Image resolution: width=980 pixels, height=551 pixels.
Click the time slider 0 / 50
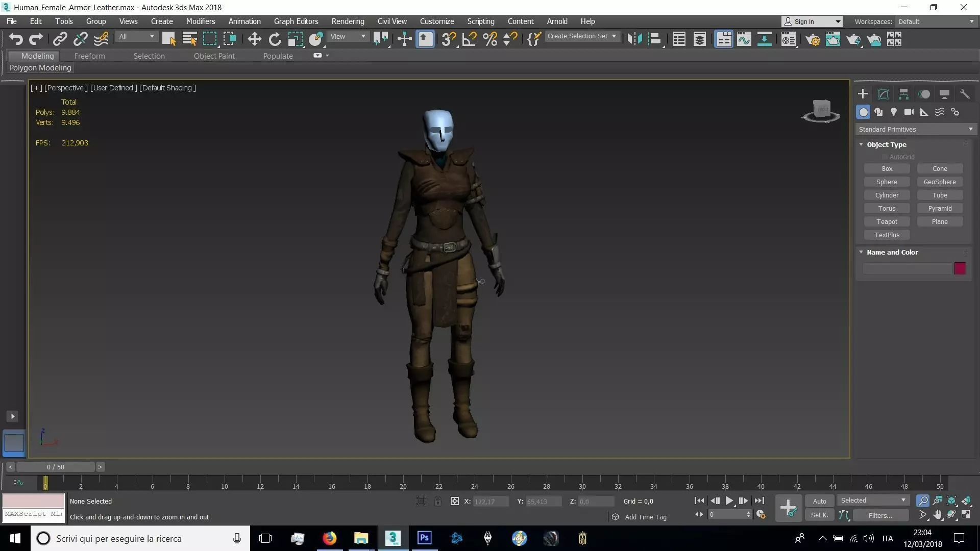(56, 467)
